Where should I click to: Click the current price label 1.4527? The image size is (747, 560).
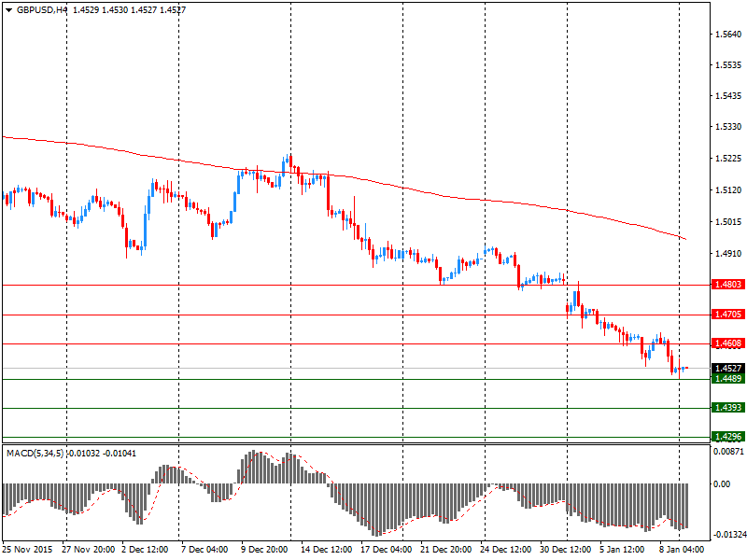(728, 368)
